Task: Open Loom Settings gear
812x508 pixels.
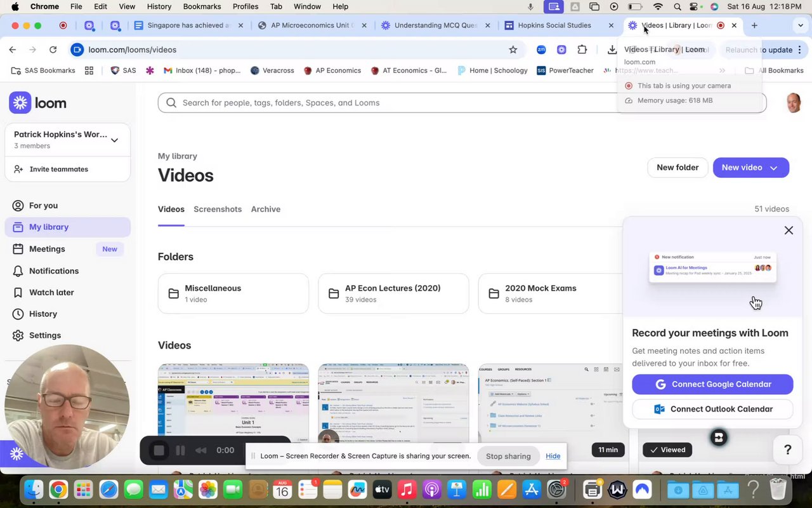Action: (x=45, y=335)
